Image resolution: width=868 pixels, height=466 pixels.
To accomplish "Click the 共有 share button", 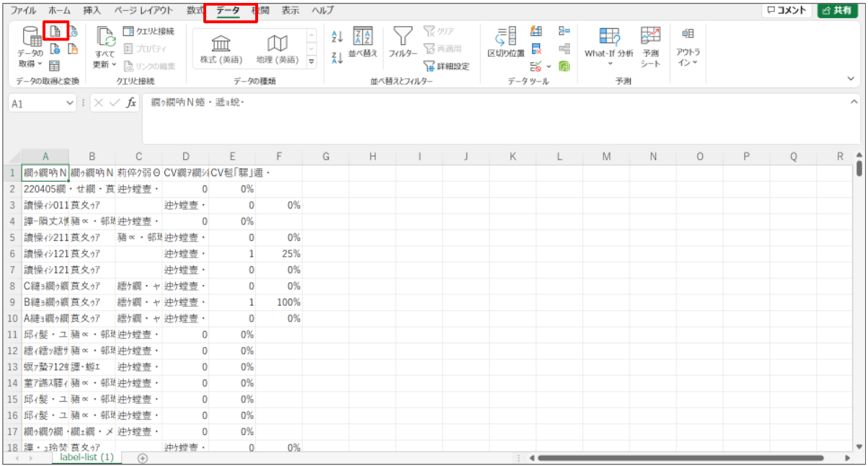I will [836, 11].
